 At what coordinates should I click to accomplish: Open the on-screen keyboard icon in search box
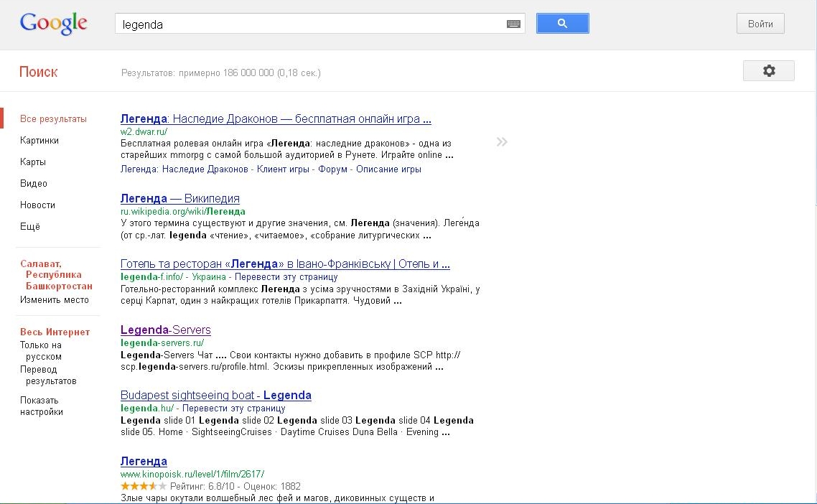pos(513,24)
